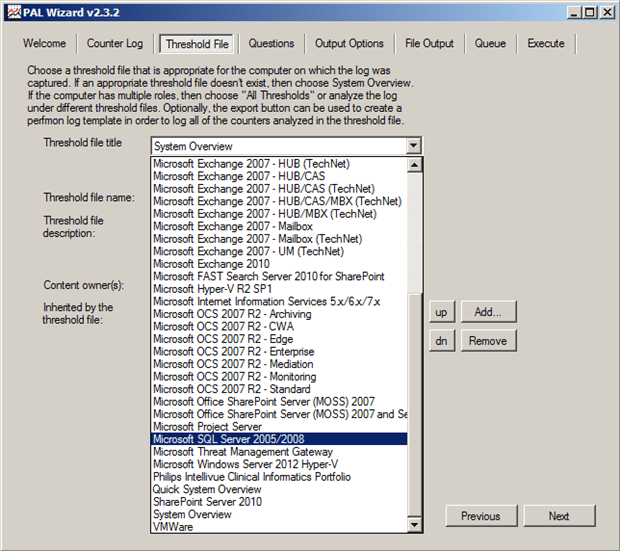Pick Microsoft Exchange 2007 - HUB/CAS (TechNet)

point(279,189)
